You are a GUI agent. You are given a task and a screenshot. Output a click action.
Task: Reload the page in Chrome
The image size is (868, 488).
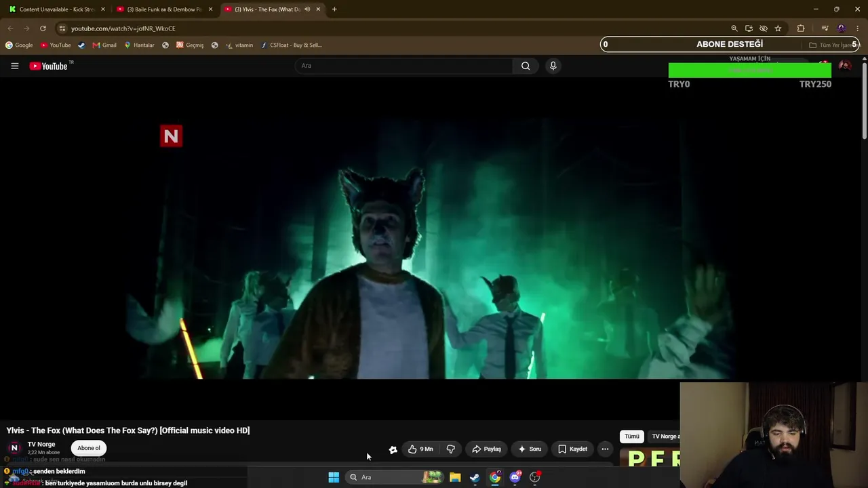[x=43, y=28]
